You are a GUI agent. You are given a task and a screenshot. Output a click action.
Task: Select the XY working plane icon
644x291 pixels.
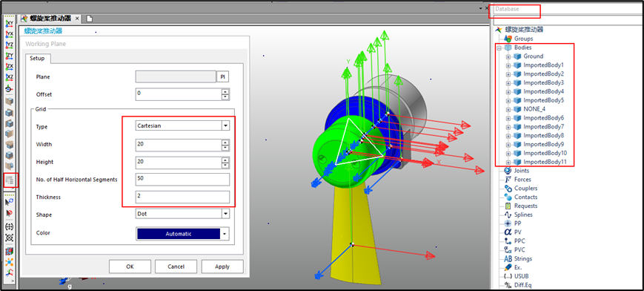(x=9, y=24)
